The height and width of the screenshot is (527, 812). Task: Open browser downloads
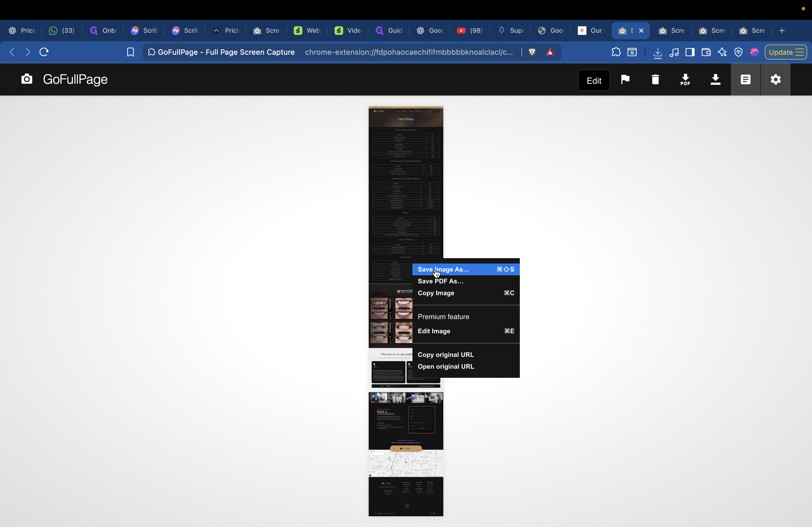click(658, 52)
